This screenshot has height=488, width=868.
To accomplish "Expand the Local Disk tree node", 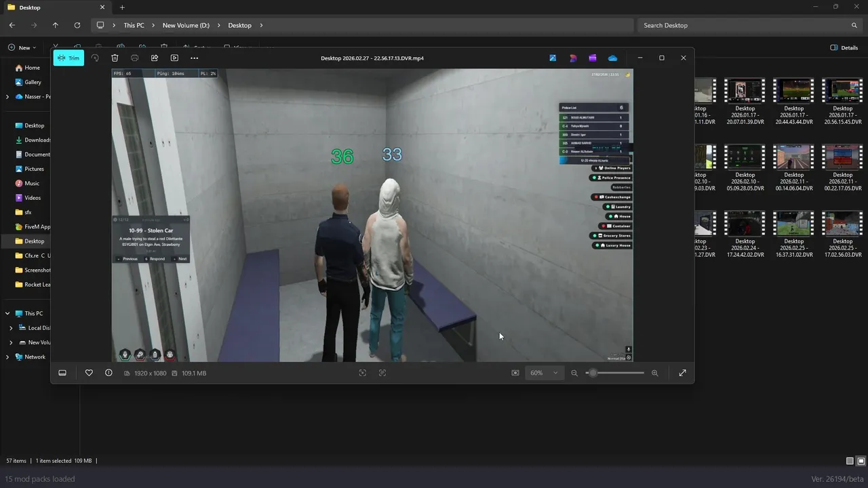I will click(x=11, y=328).
